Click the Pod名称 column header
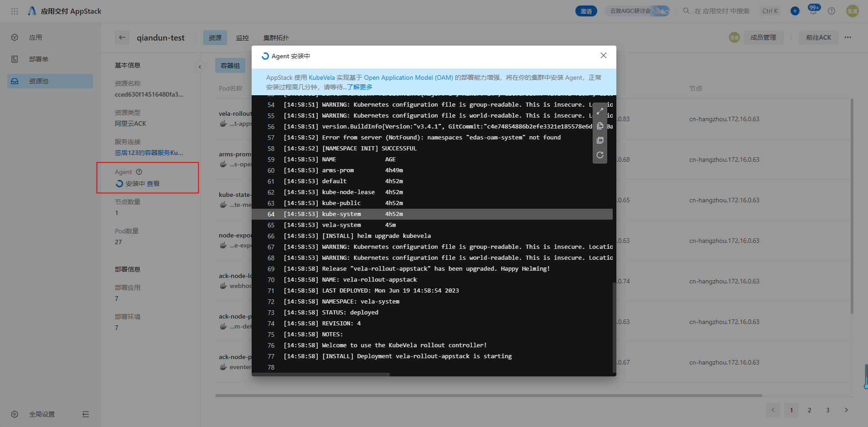Viewport: 868px width, 427px height. point(231,88)
